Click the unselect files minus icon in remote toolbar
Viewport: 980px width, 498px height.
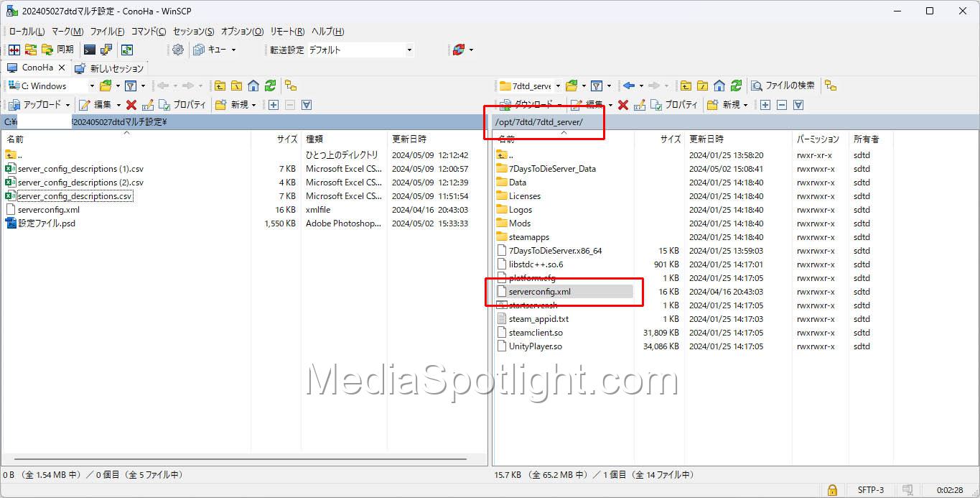click(782, 105)
